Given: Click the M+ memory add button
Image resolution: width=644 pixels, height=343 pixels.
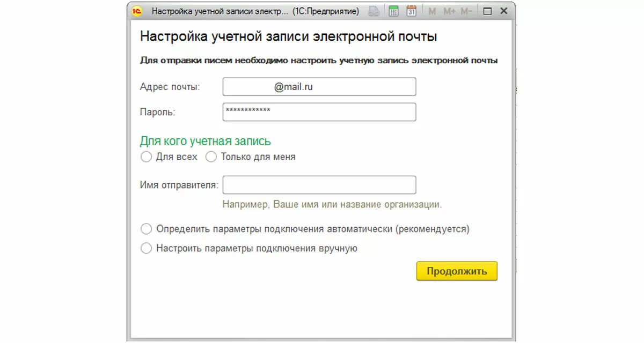Looking at the screenshot, I should point(449,11).
